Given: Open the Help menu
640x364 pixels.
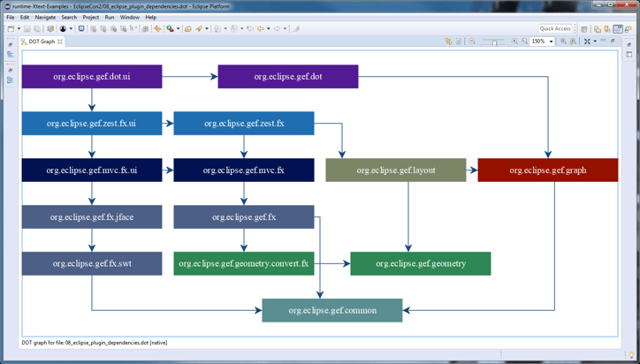Looking at the screenshot, I should click(x=150, y=18).
